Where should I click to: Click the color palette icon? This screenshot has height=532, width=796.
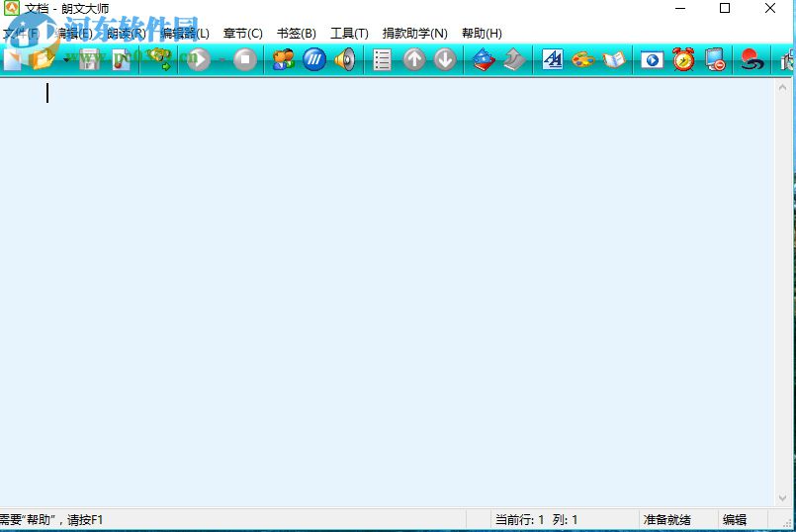(583, 60)
